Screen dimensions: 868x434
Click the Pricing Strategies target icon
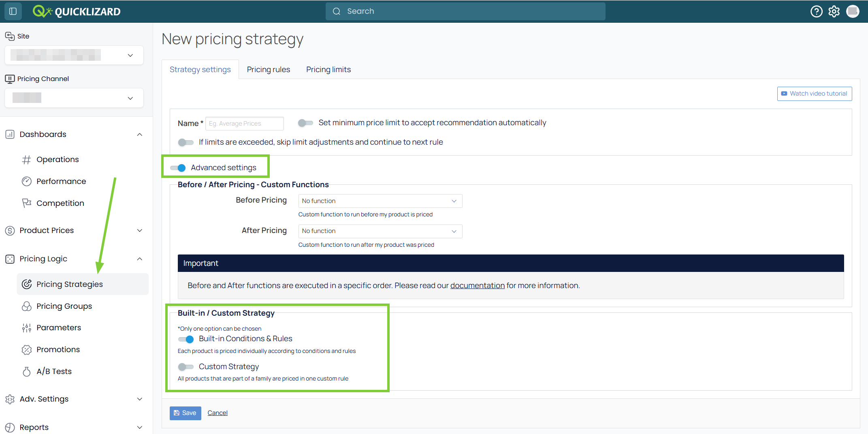27,284
